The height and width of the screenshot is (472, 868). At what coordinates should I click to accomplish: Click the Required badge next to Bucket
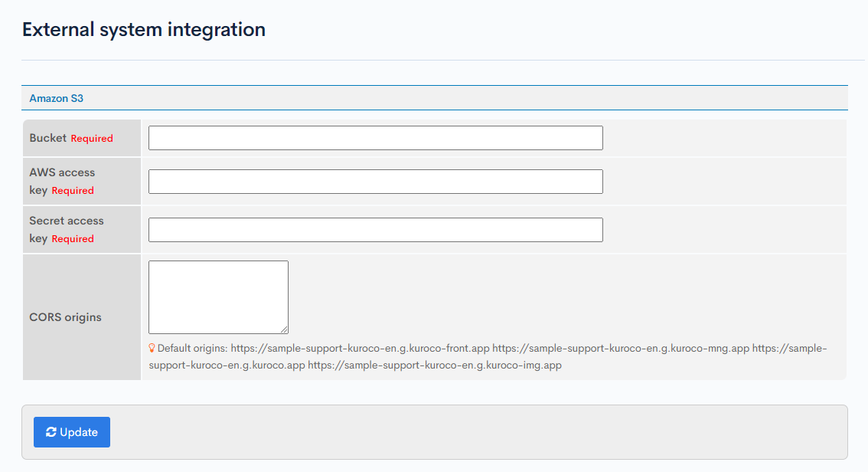click(92, 138)
